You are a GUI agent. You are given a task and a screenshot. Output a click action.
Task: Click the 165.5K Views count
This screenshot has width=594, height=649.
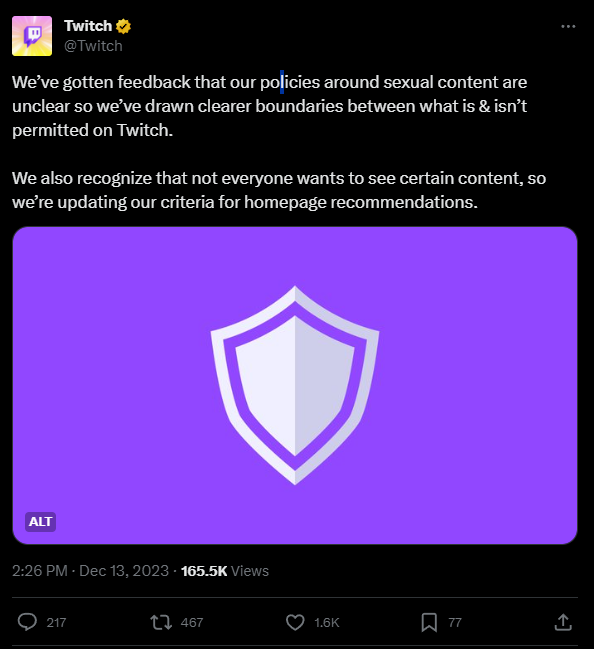tap(225, 571)
